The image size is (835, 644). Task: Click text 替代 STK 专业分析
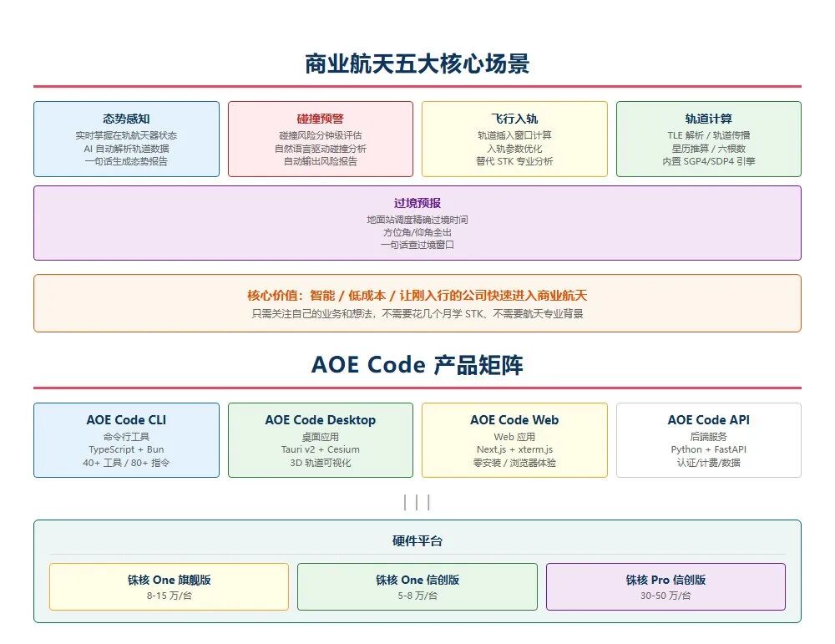click(514, 161)
